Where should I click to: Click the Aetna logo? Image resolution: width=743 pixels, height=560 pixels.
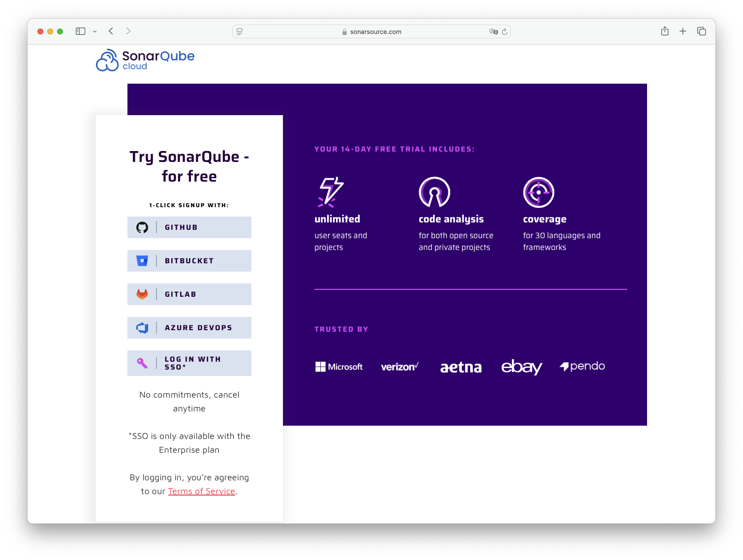[461, 367]
